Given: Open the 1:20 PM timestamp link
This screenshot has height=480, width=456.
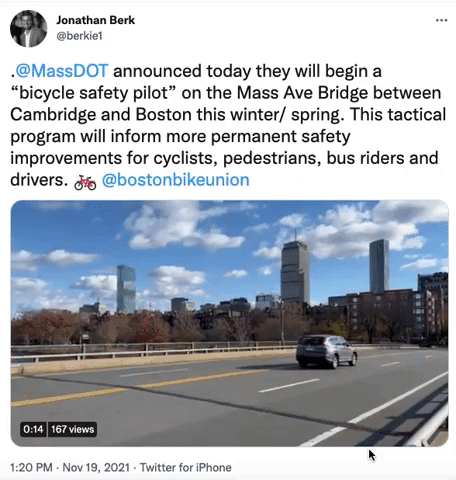Looking at the screenshot, I should pyautogui.click(x=31, y=467).
